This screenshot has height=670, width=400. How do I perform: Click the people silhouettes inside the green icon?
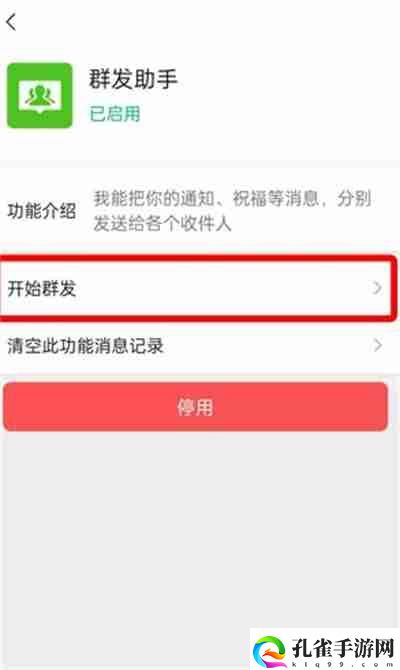[40, 96]
